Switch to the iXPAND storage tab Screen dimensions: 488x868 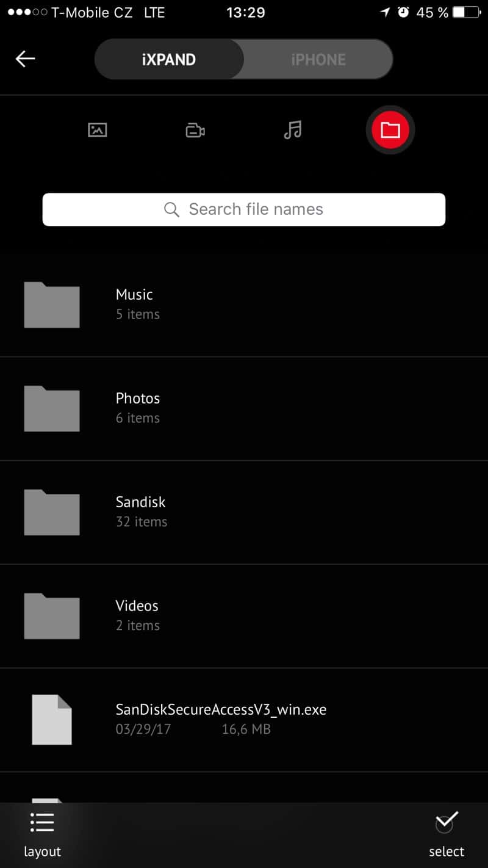point(169,59)
